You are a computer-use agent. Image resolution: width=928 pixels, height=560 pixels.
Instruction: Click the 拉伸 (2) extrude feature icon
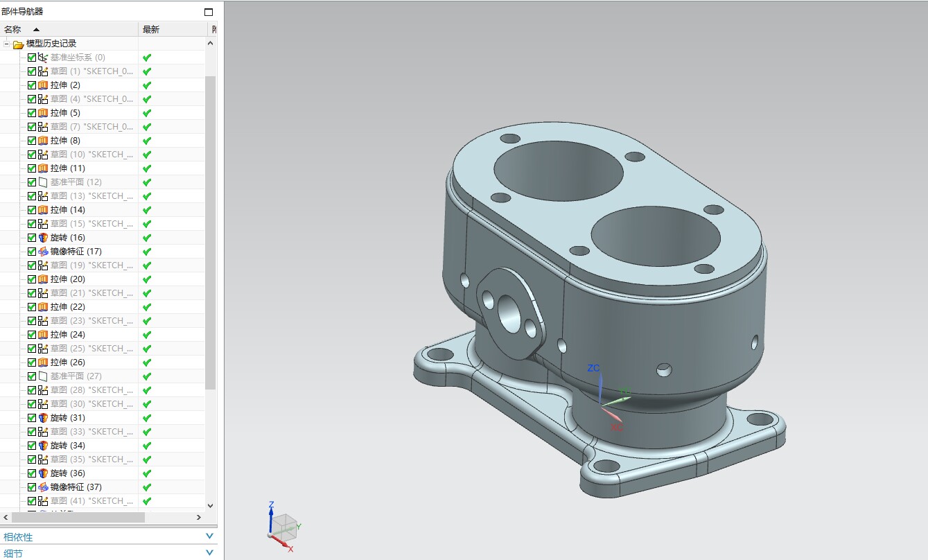click(43, 85)
